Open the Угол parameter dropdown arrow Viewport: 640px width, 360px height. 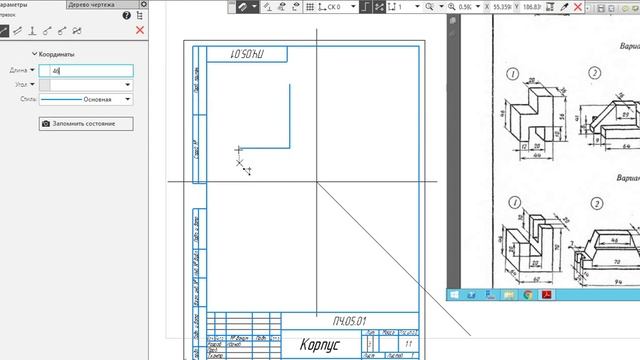pyautogui.click(x=32, y=84)
